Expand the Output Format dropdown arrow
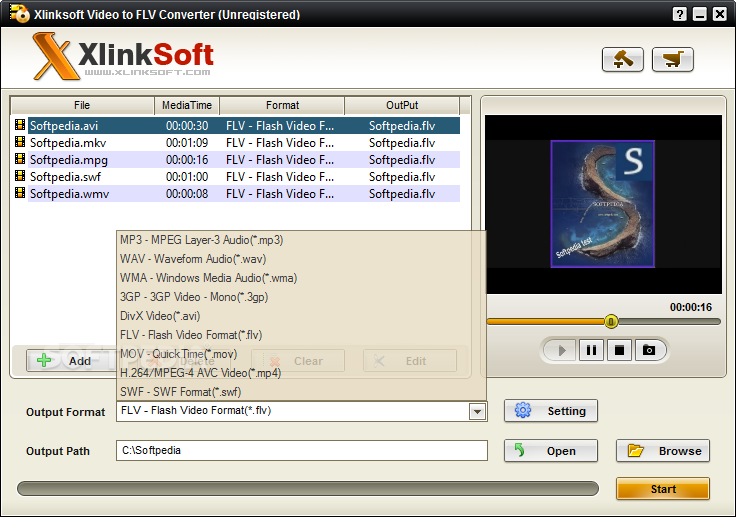The width and height of the screenshot is (736, 517). pyautogui.click(x=477, y=412)
